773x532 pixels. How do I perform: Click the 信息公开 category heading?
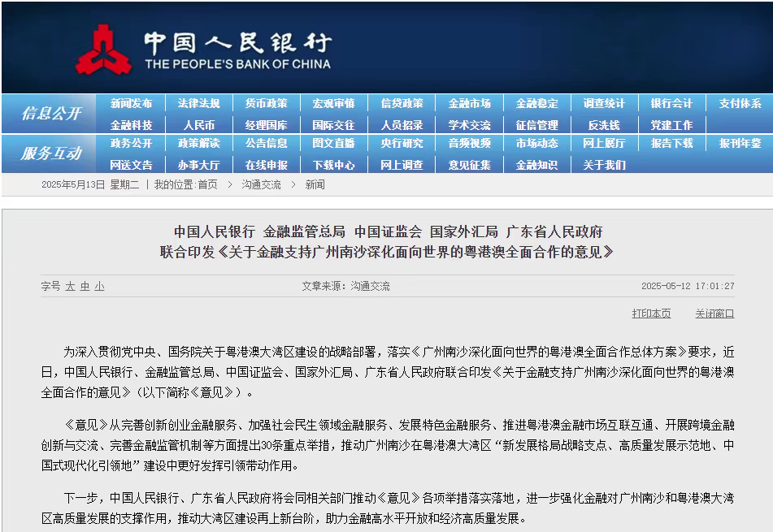pos(51,114)
